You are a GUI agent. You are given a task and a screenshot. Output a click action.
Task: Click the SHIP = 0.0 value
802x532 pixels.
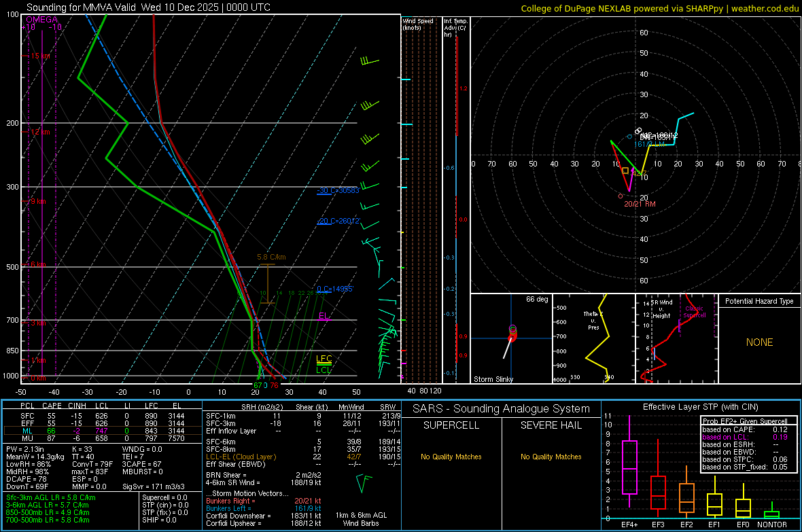[x=159, y=520]
